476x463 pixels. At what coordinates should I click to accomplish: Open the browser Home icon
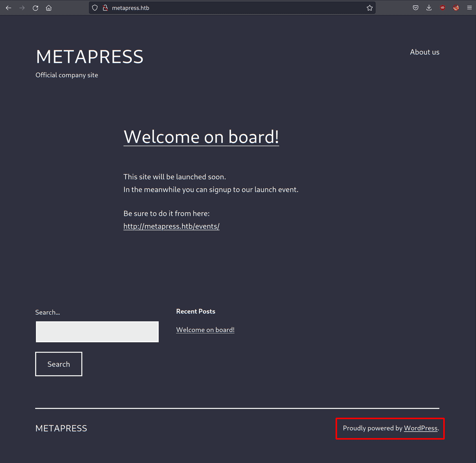(49, 8)
